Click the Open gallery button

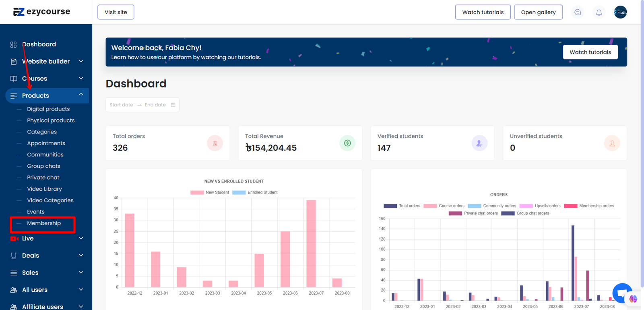click(538, 12)
